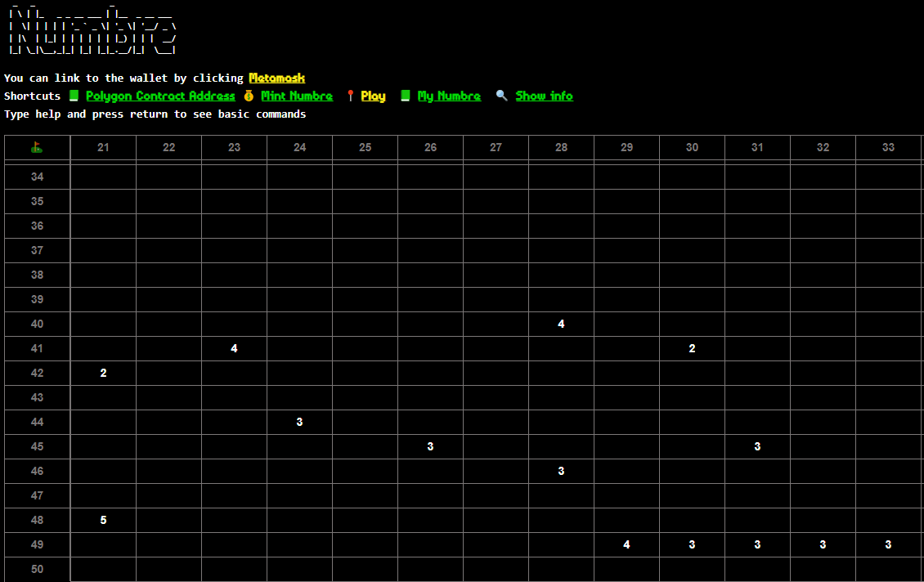
Task: Click the 3 in row 45, column 26
Action: 430,446
